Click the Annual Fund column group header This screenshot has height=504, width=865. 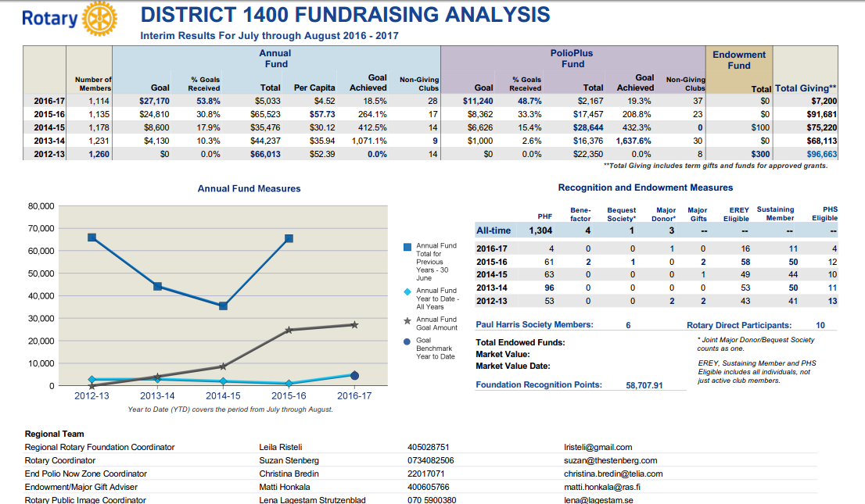[275, 59]
